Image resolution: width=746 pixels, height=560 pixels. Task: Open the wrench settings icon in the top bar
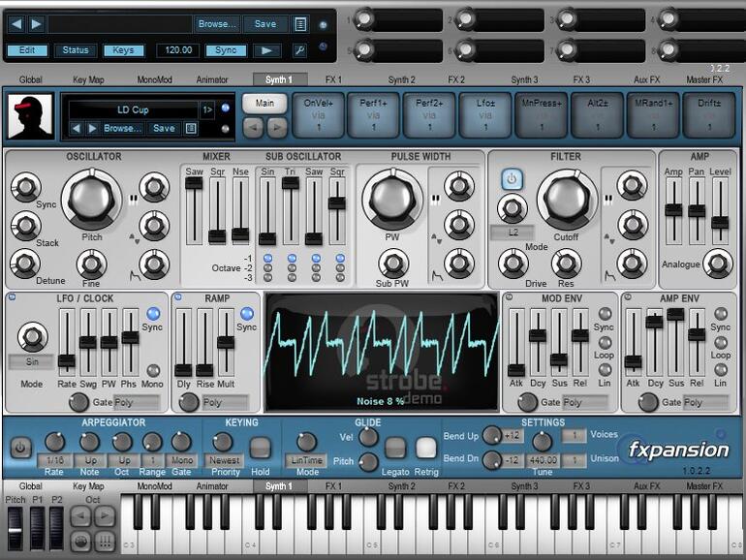coord(299,50)
